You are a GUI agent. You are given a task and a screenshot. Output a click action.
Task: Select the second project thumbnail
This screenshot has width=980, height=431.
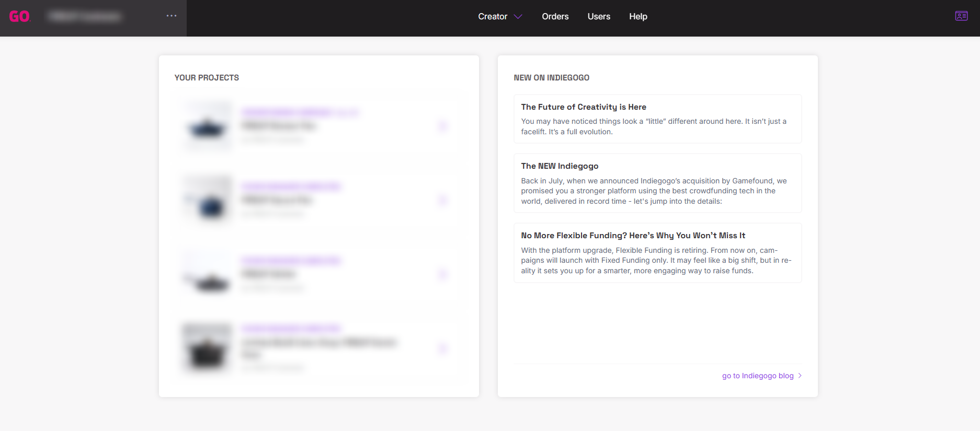pyautogui.click(x=208, y=200)
